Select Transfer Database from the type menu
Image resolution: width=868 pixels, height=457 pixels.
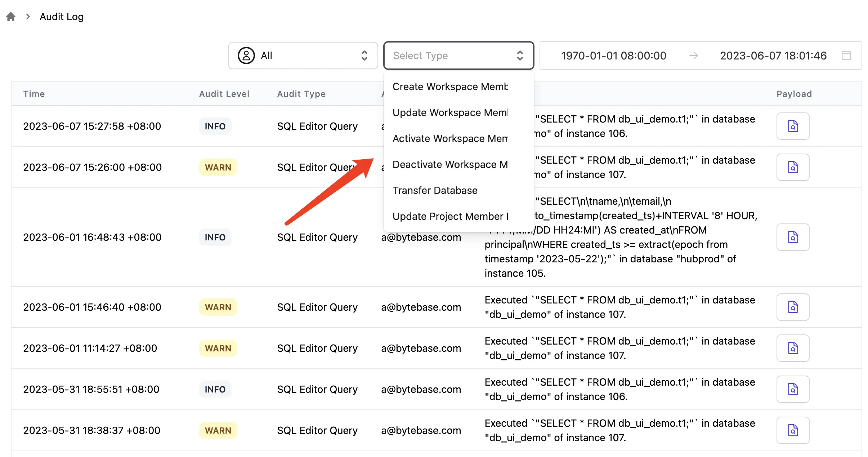(435, 190)
